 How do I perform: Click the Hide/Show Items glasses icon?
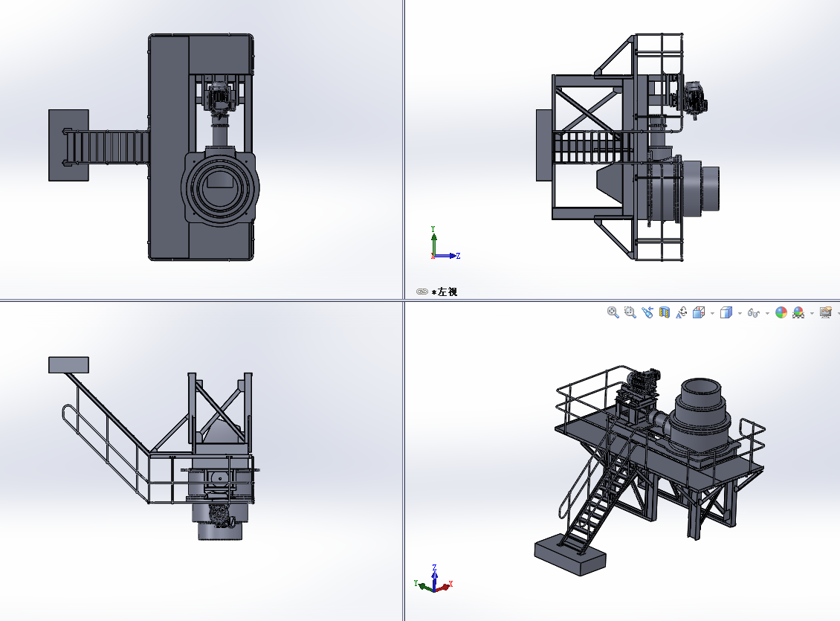[754, 313]
